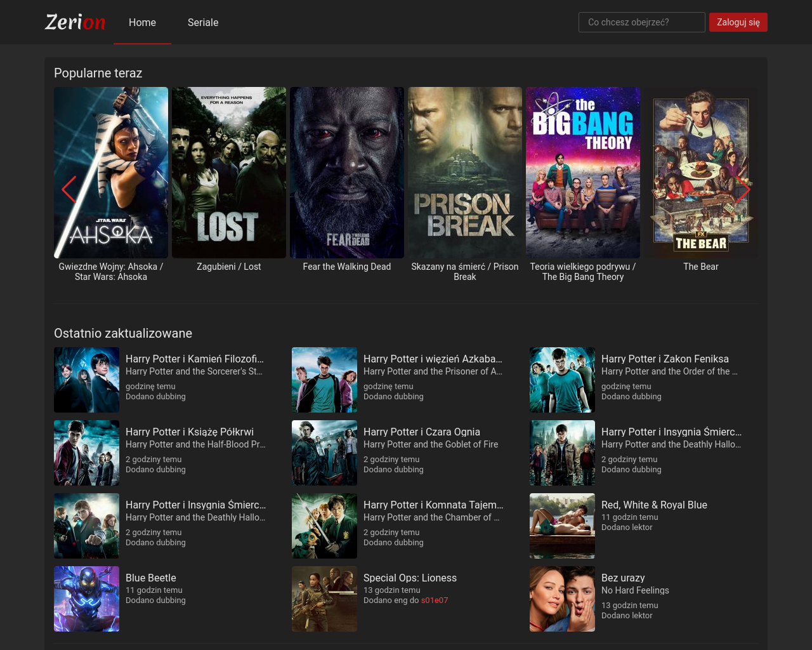The image size is (812, 650).
Task: Open the Seriale tab
Action: (x=203, y=22)
